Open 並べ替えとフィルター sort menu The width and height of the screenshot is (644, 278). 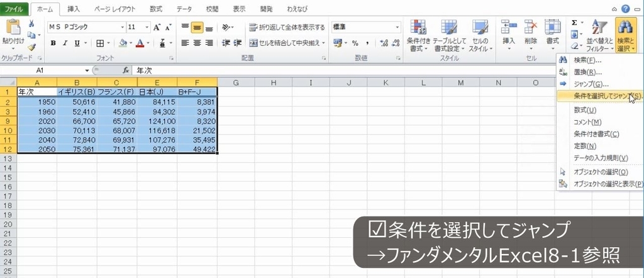pyautogui.click(x=599, y=36)
